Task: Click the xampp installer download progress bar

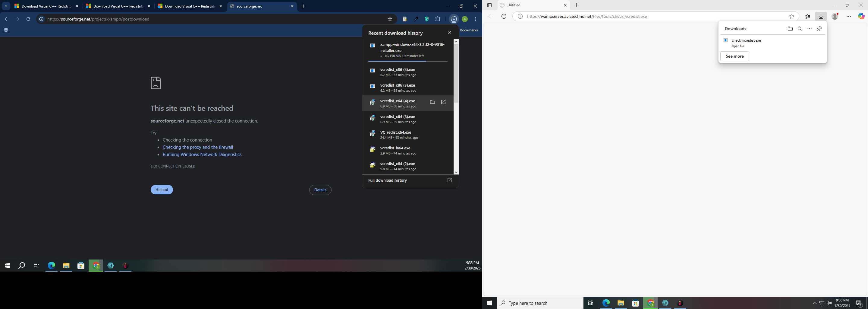Action: pyautogui.click(x=408, y=61)
